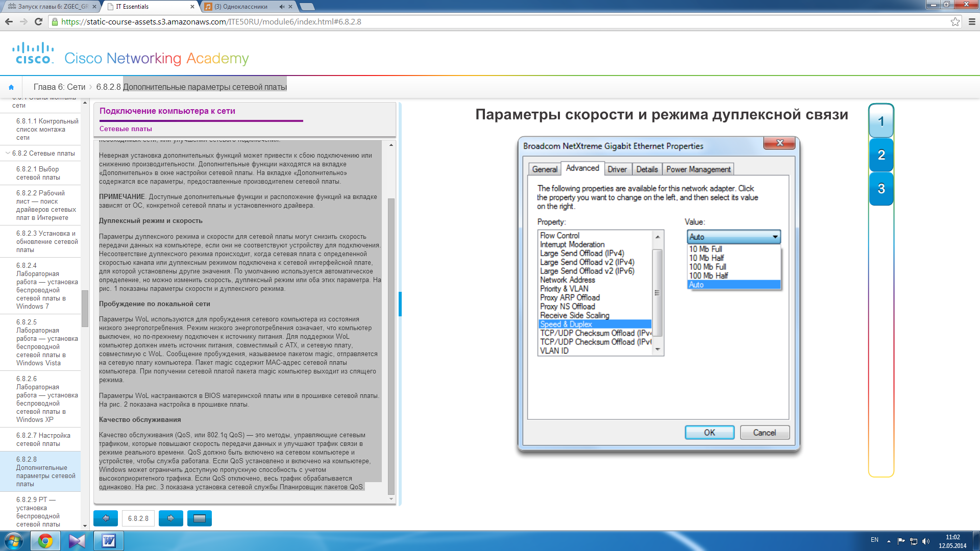Click the Windows Start button
980x551 pixels.
pyautogui.click(x=14, y=541)
